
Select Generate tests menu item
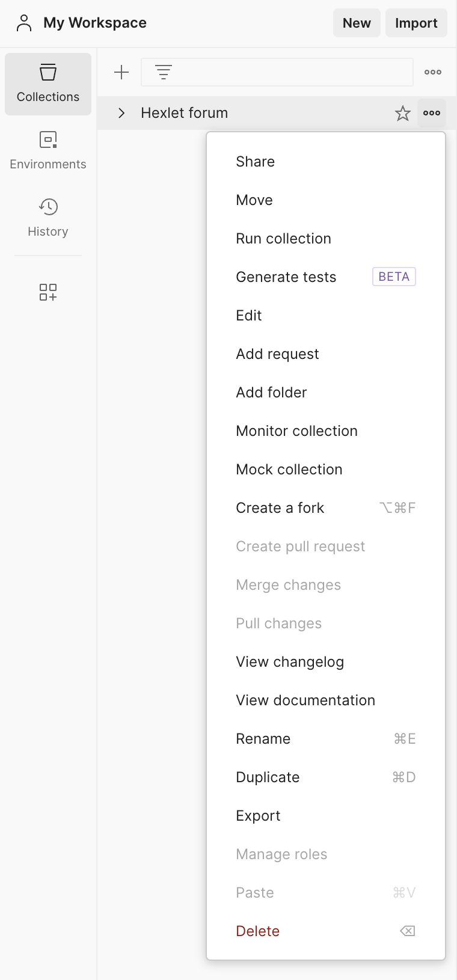286,277
